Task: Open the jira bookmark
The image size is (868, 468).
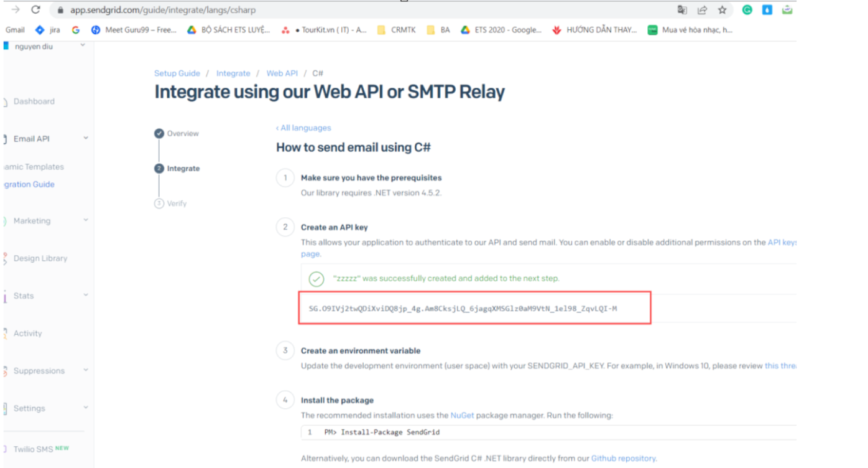Action: point(48,30)
